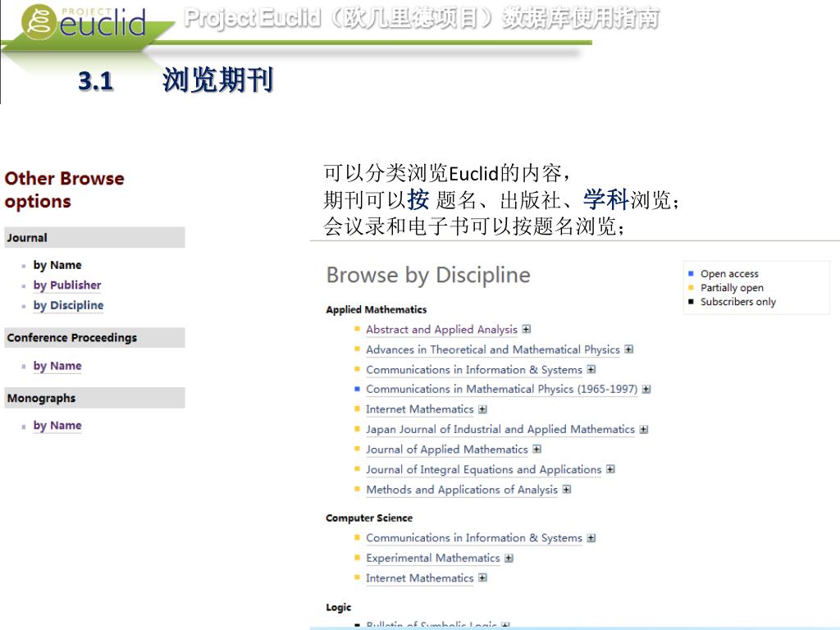The height and width of the screenshot is (630, 840).
Task: Open Advances in Theoretical and Mathematical Physics
Action: coord(493,349)
